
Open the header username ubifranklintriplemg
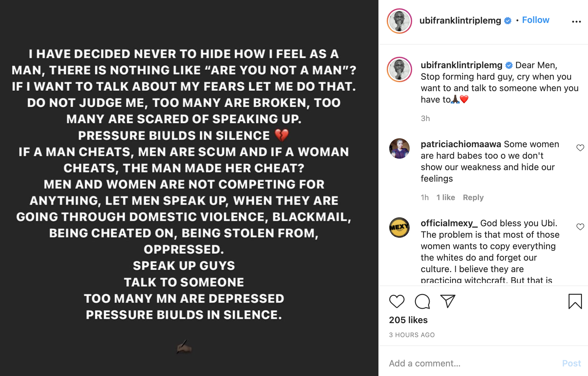[460, 21]
